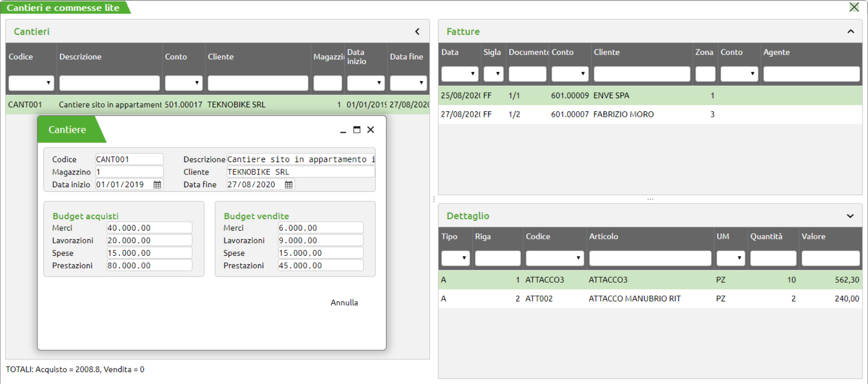Collapse the Fatture panel

850,32
